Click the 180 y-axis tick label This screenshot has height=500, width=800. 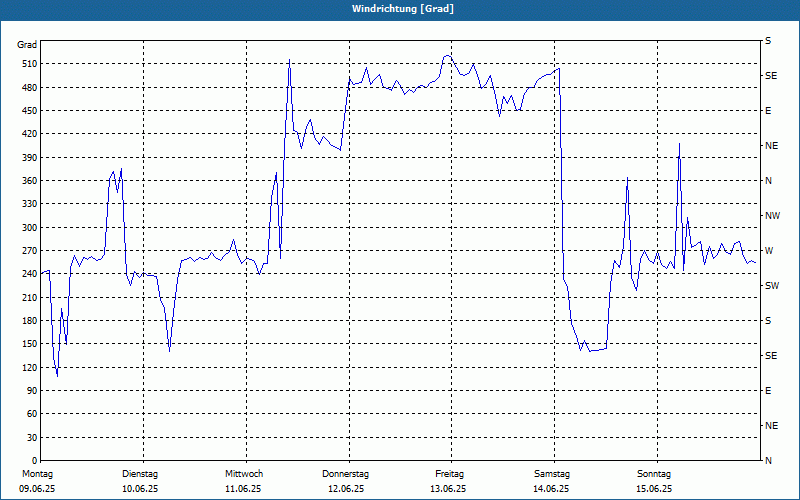pyautogui.click(x=30, y=321)
